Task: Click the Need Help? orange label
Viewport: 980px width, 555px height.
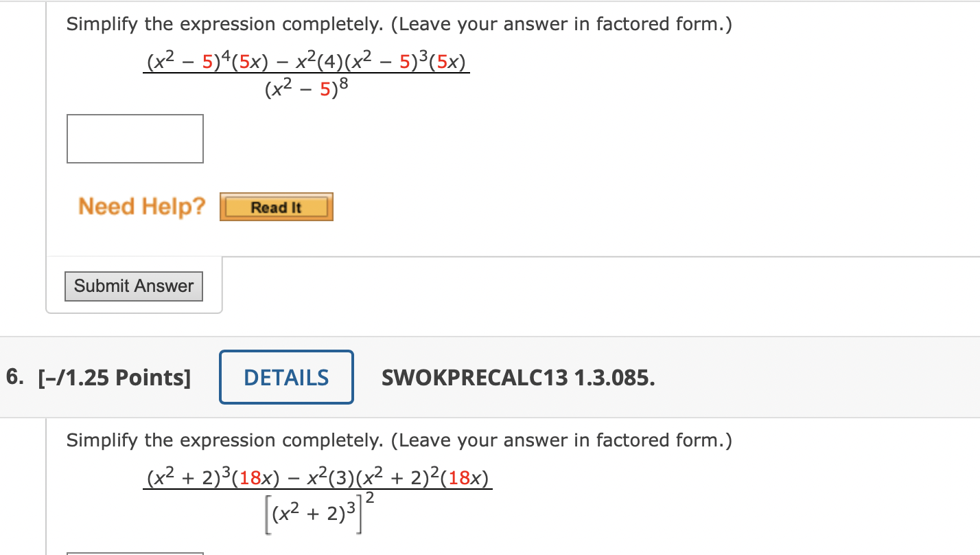Action: coord(141,206)
